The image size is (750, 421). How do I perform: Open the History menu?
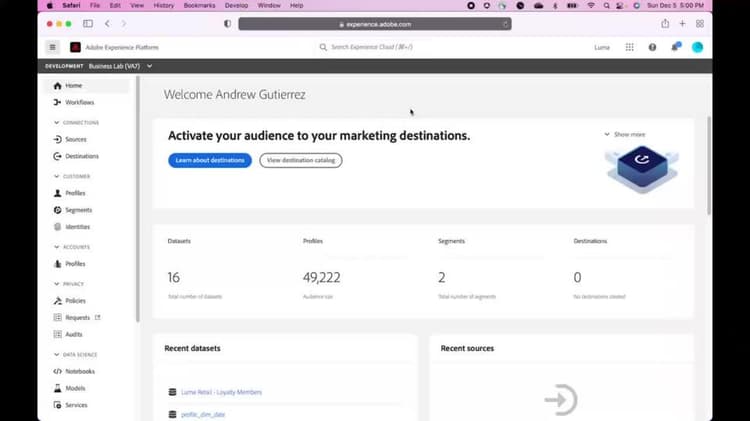(x=164, y=5)
